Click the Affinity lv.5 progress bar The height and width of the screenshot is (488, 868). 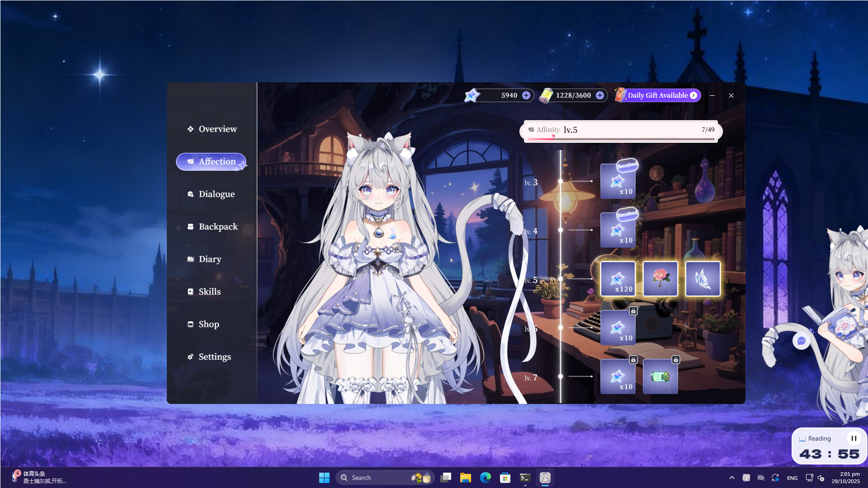[622, 131]
